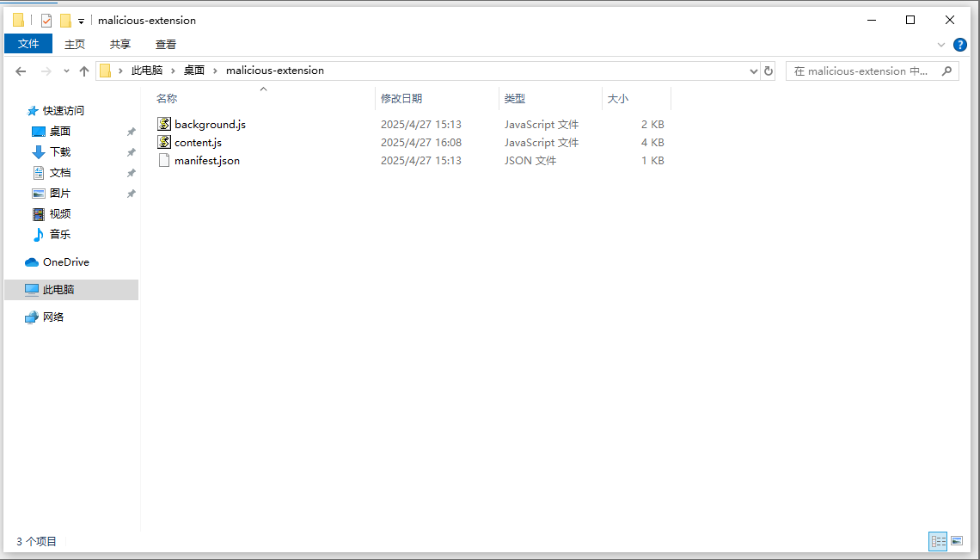Viewport: 980px width, 560px height.
Task: Select the background.js file name
Action: pyautogui.click(x=210, y=125)
